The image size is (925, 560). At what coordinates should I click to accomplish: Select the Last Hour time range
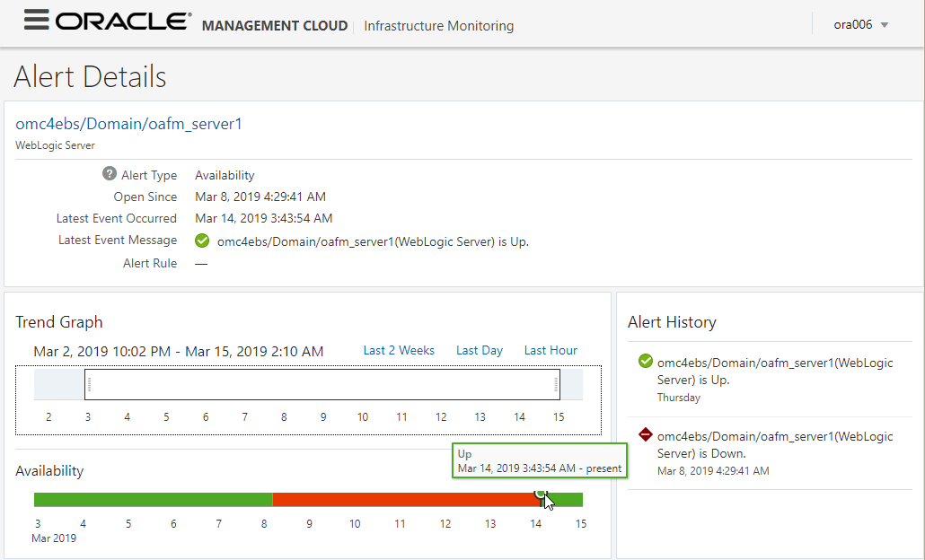pyautogui.click(x=551, y=351)
